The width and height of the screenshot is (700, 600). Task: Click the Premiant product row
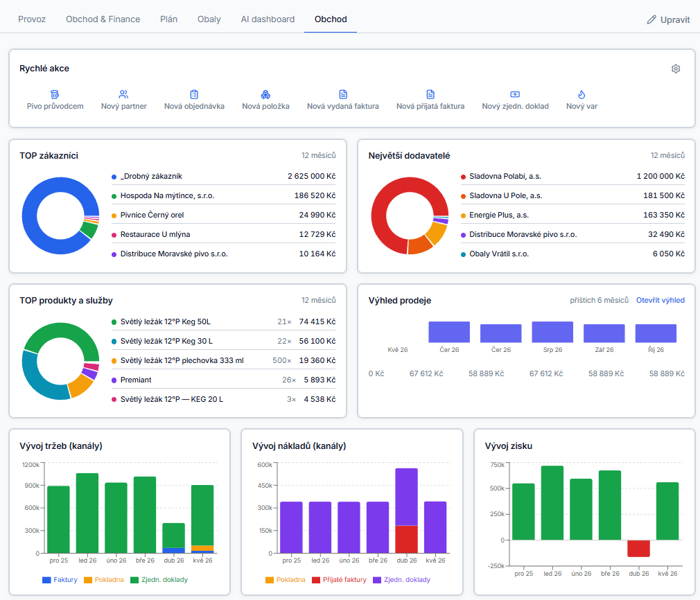click(x=223, y=380)
